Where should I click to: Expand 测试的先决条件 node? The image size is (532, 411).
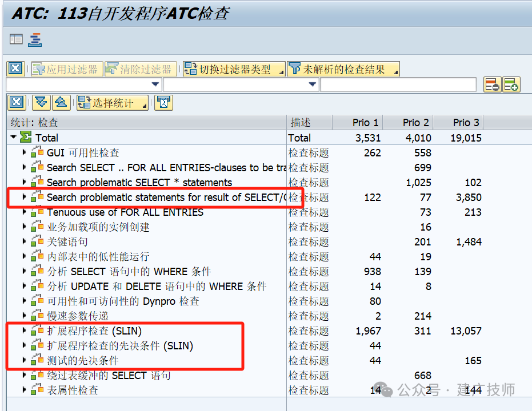(x=24, y=360)
